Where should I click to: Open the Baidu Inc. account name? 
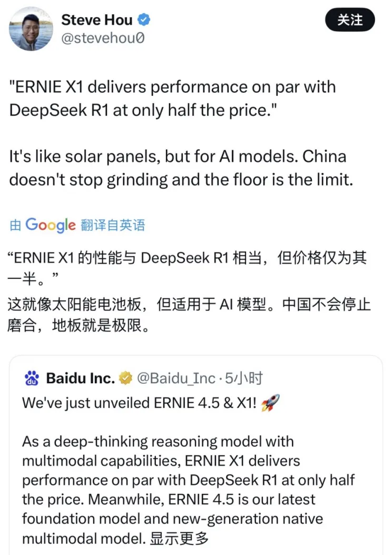pos(80,378)
